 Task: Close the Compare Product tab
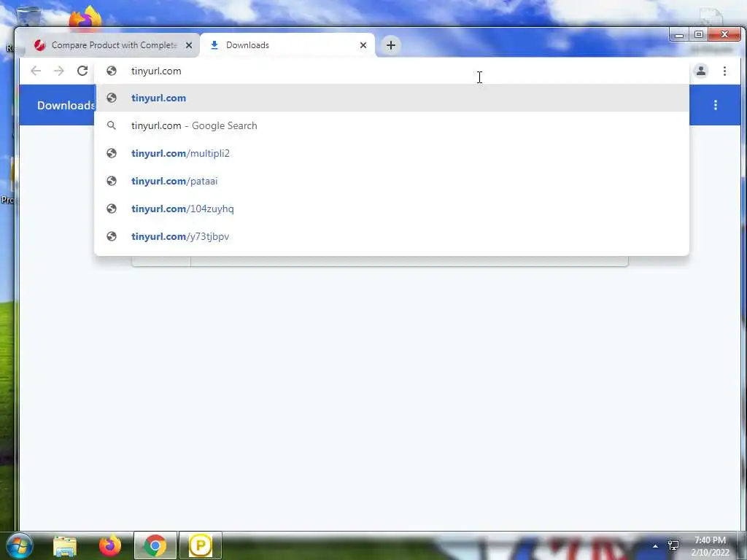click(x=189, y=45)
